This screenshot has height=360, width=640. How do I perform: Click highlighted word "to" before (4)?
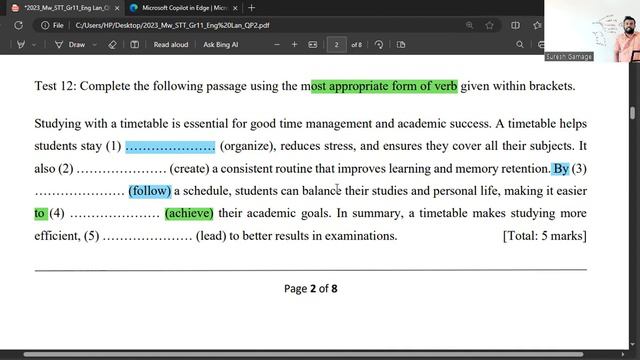pyautogui.click(x=40, y=213)
